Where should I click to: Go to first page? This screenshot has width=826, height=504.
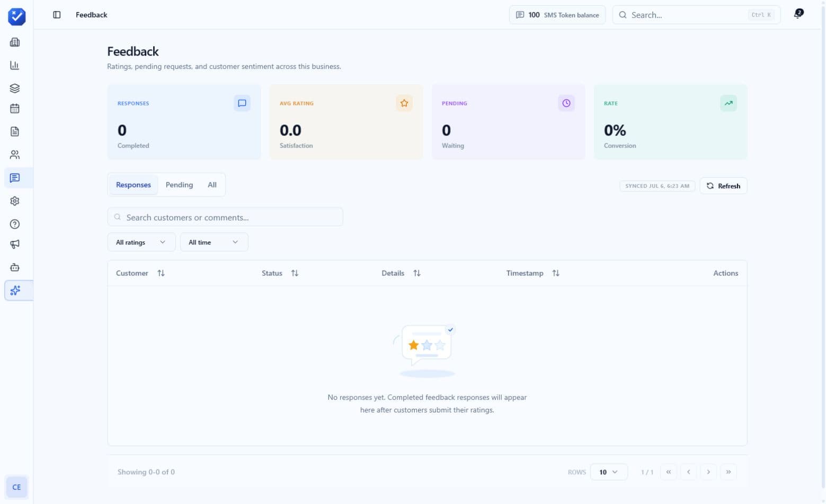[x=669, y=472]
